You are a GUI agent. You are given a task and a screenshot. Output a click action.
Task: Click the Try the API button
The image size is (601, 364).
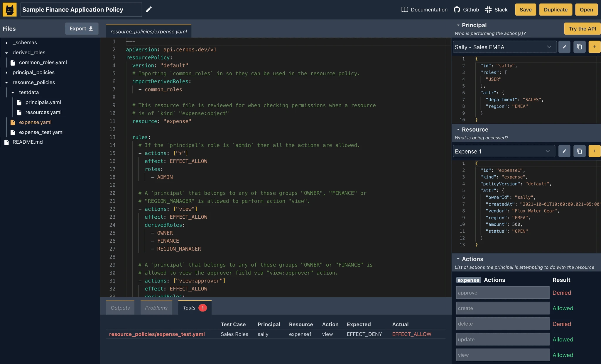[582, 28]
